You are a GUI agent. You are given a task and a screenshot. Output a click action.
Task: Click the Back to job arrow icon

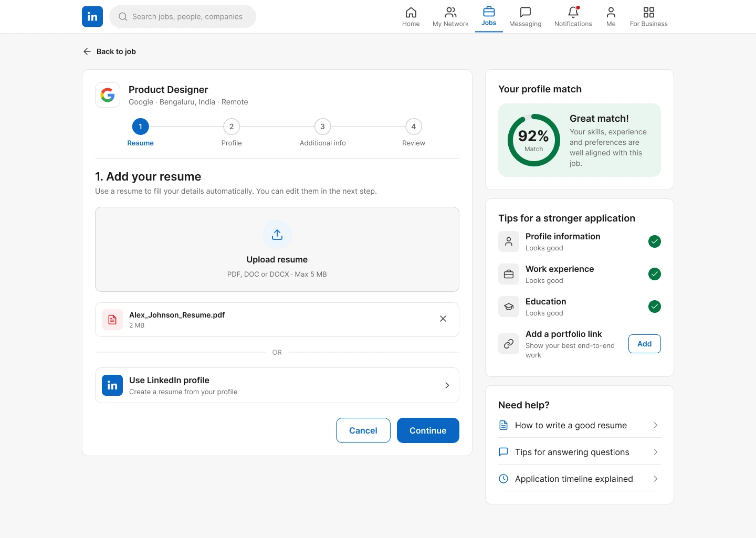click(87, 51)
